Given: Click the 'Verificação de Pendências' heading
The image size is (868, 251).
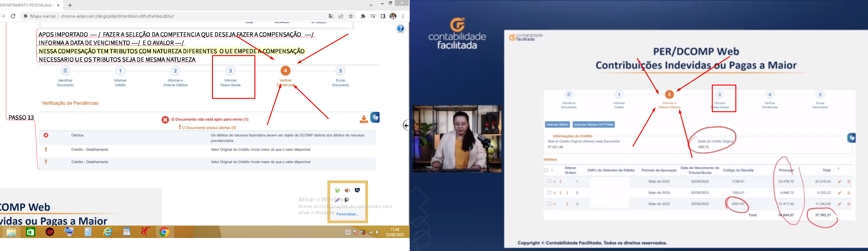Looking at the screenshot, I should pyautogui.click(x=70, y=103).
